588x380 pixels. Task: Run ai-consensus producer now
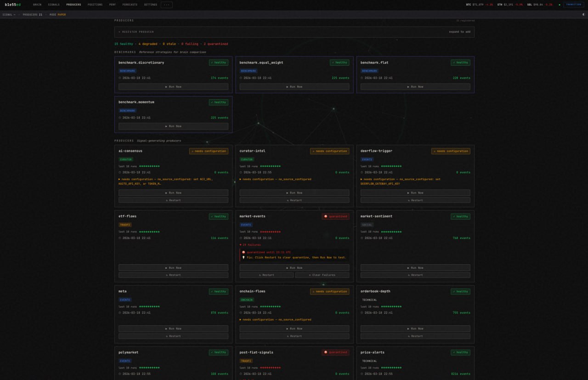173,193
